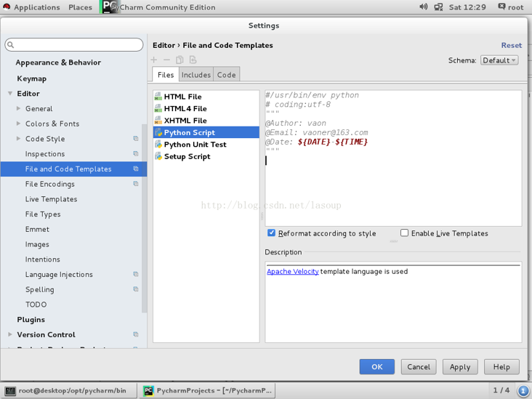This screenshot has width=532, height=399.
Task: Select the Python Unit Test template icon
Action: 158,145
